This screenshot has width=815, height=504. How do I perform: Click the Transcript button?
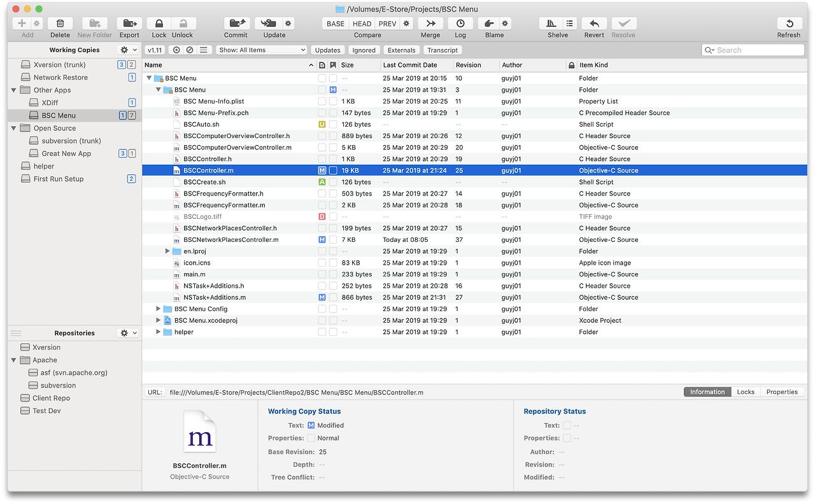pos(443,50)
